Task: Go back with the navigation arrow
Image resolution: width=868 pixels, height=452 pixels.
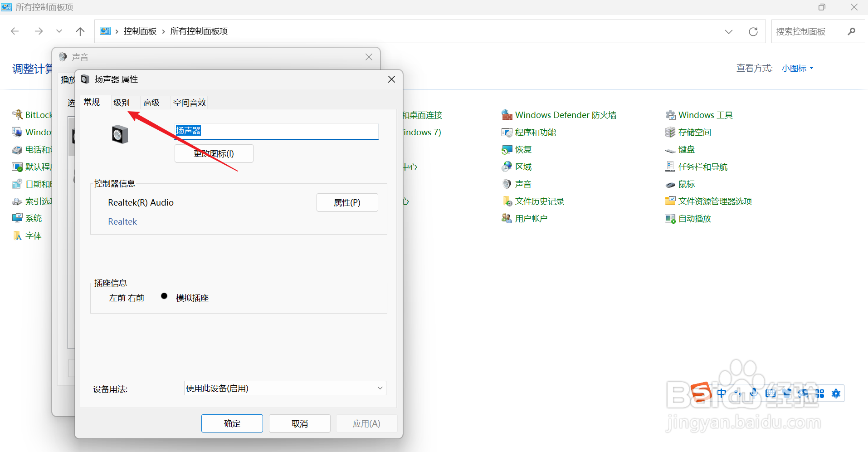Action: point(15,31)
